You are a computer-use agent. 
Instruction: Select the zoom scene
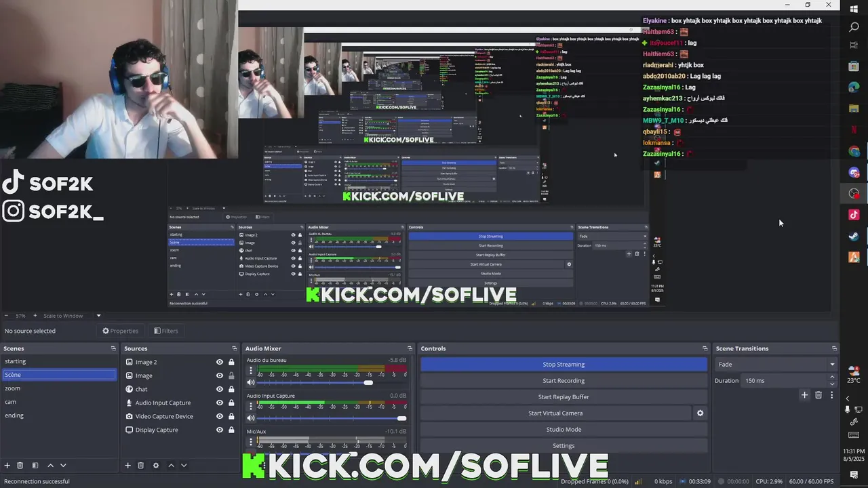coord(59,388)
